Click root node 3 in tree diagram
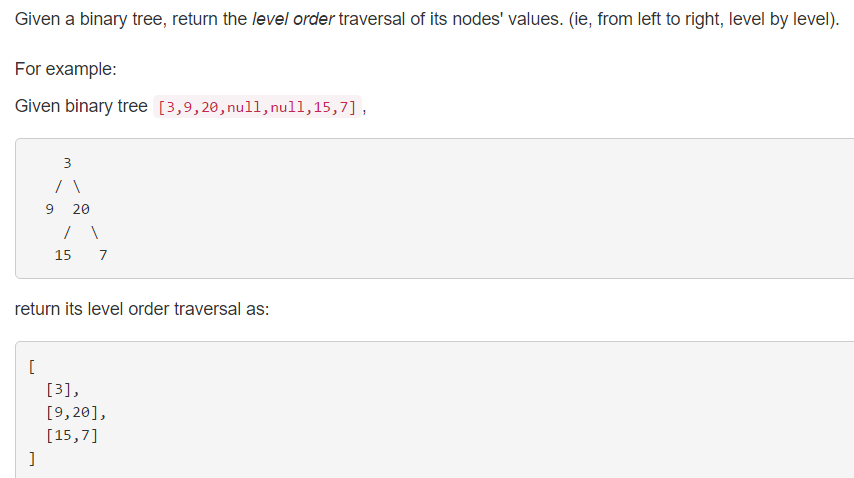854x478 pixels. coord(68,163)
